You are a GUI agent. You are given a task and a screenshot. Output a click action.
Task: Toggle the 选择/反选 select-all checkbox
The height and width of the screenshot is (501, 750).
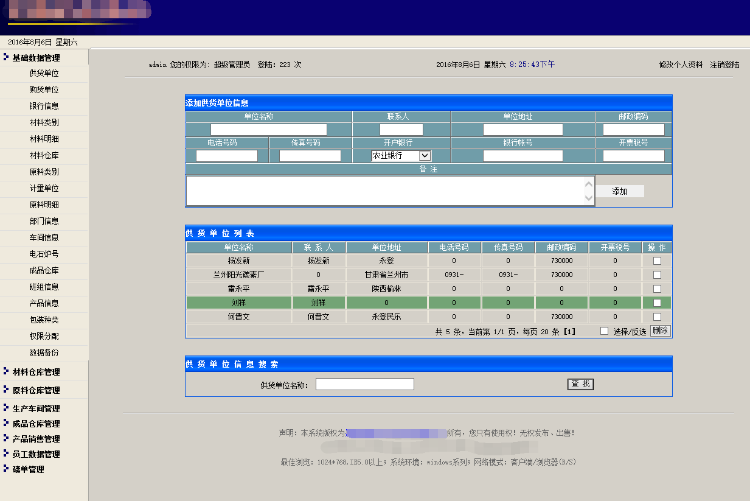[604, 331]
